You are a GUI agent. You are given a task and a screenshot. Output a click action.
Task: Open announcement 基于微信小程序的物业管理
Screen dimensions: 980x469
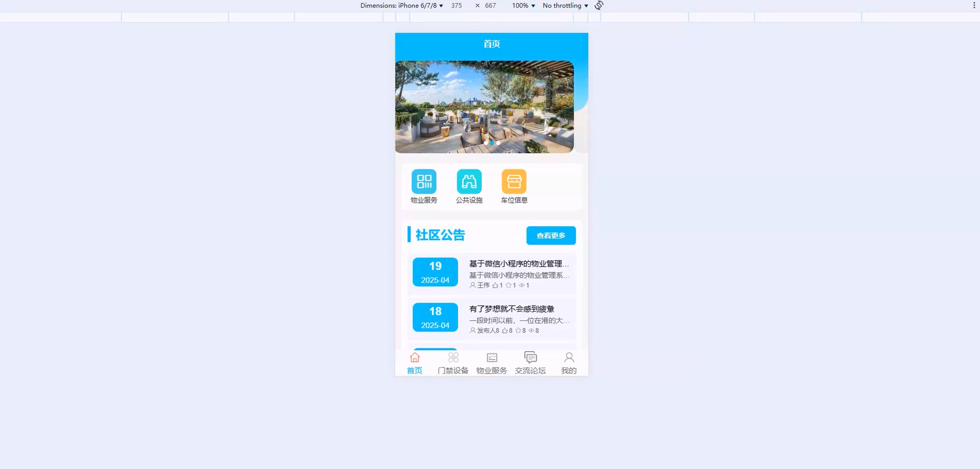point(519,264)
